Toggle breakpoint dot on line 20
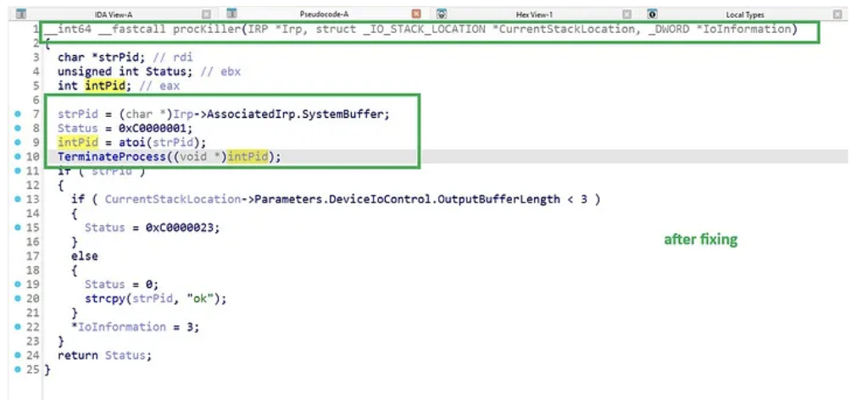 tap(18, 298)
